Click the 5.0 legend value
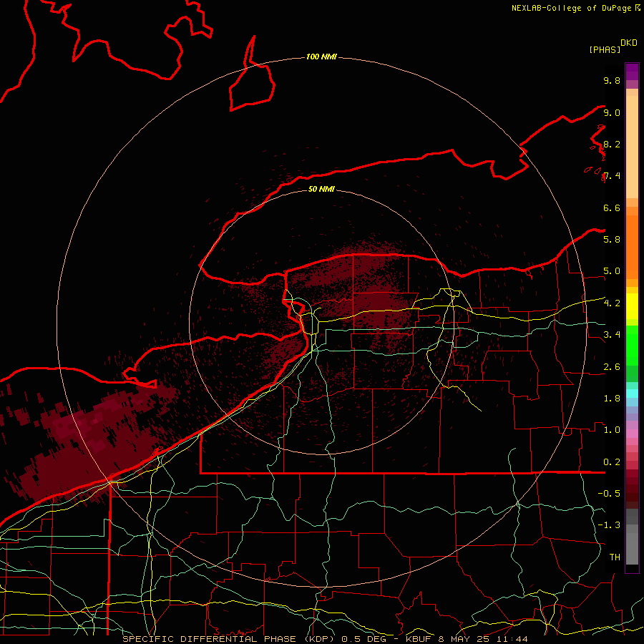The image size is (644, 644). coord(612,271)
